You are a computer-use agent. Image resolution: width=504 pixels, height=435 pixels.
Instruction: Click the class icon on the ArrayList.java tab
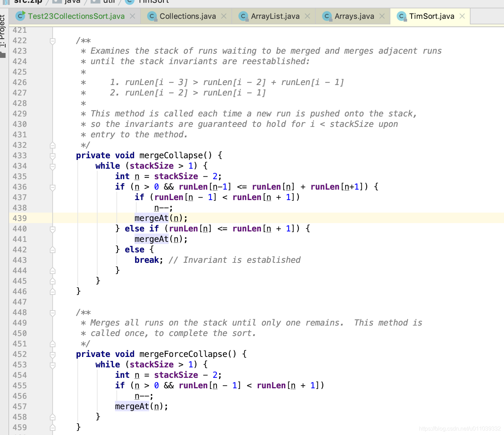point(243,16)
